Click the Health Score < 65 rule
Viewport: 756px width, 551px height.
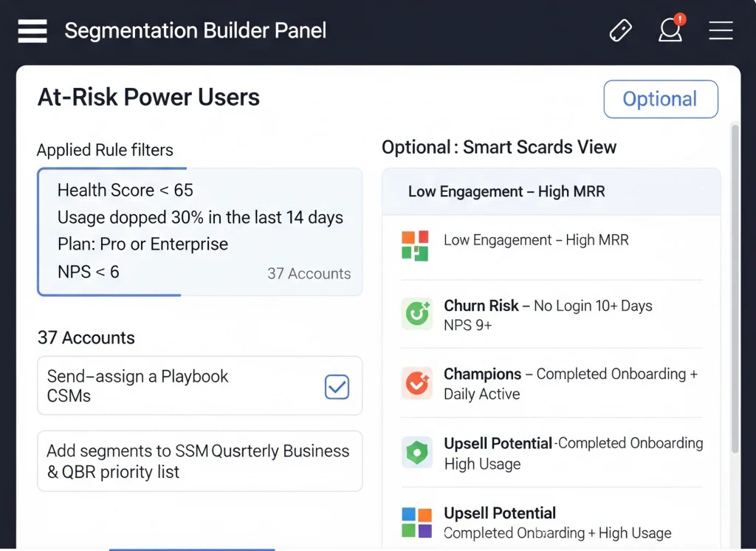(126, 190)
